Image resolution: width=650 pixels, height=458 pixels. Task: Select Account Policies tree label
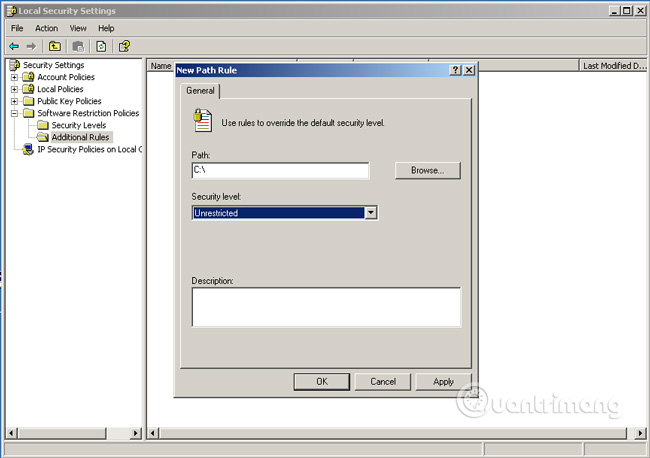[x=66, y=77]
